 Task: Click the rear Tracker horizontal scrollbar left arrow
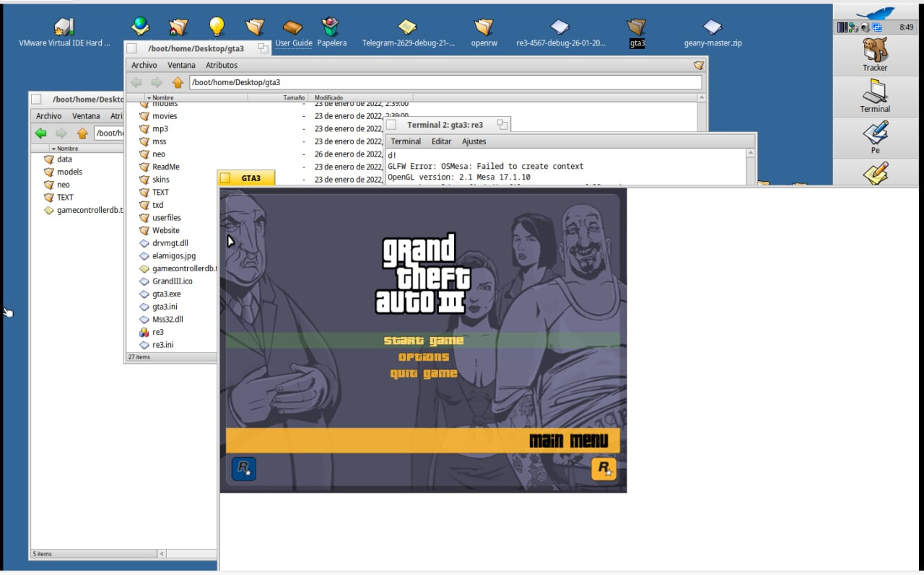tap(162, 554)
